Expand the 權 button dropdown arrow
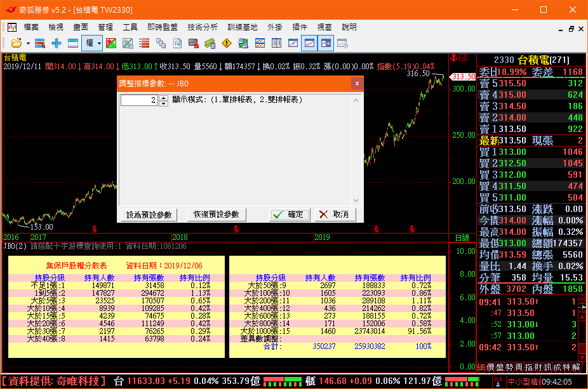The width and height of the screenshot is (588, 389). [99, 44]
